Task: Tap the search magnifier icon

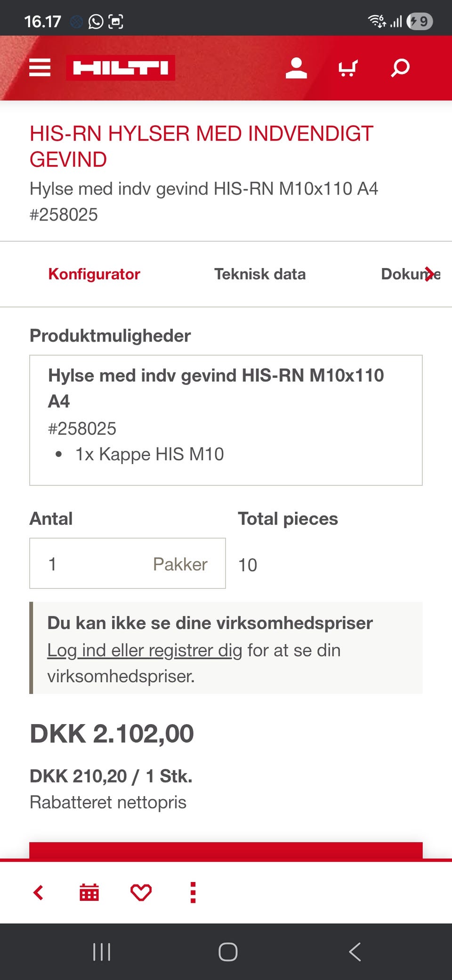Action: pyautogui.click(x=400, y=68)
